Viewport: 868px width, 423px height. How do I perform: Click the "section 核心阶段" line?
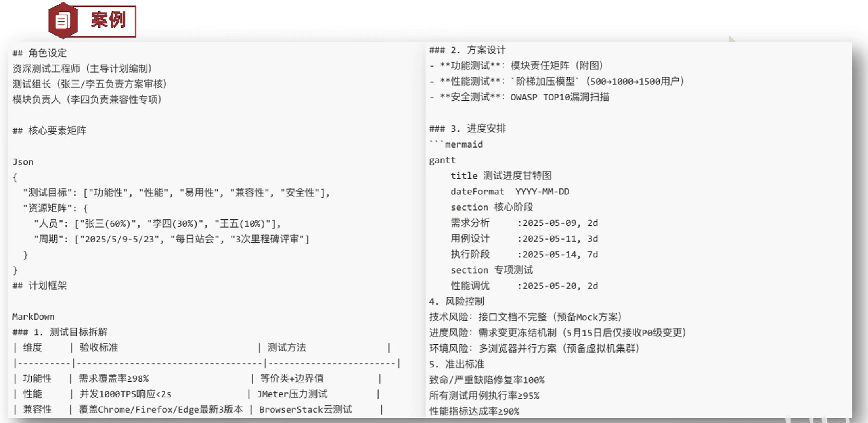pos(492,207)
